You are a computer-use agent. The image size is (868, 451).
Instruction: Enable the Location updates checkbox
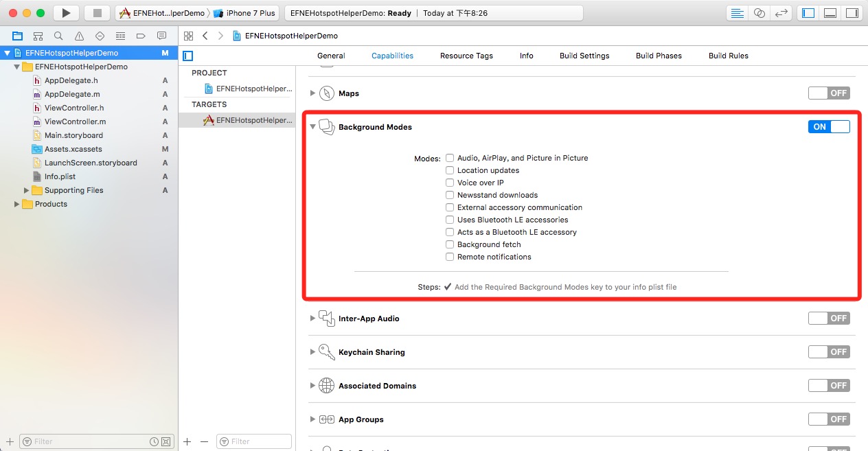[x=450, y=170]
